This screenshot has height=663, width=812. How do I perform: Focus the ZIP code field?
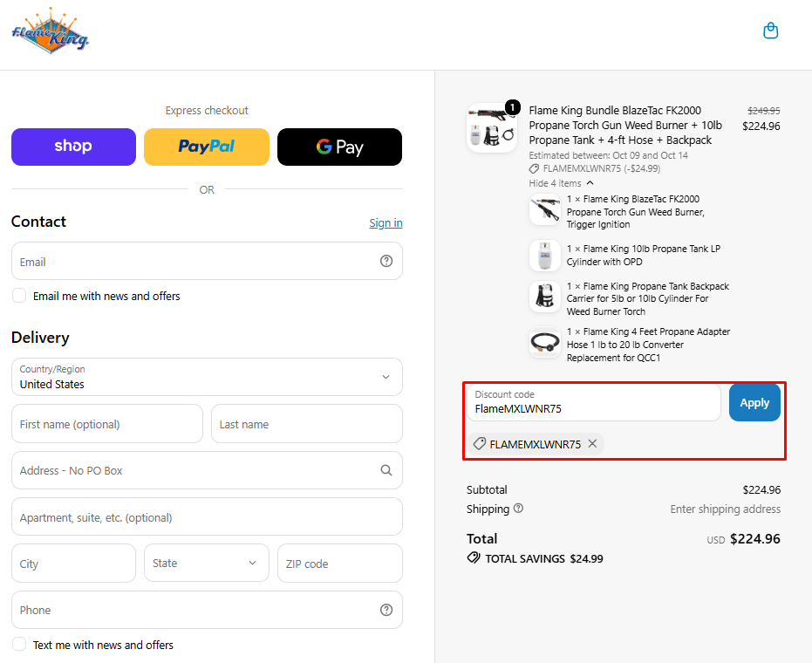pos(340,563)
